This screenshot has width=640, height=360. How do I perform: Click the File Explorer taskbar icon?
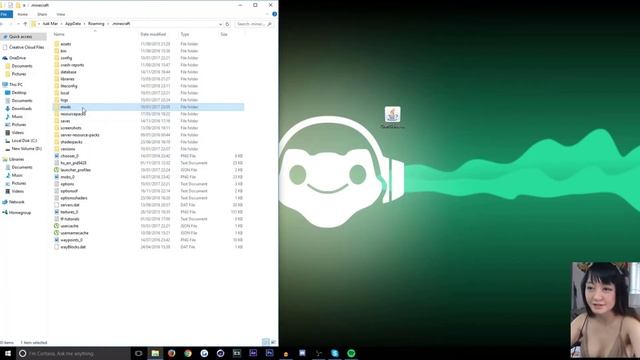[x=155, y=353]
